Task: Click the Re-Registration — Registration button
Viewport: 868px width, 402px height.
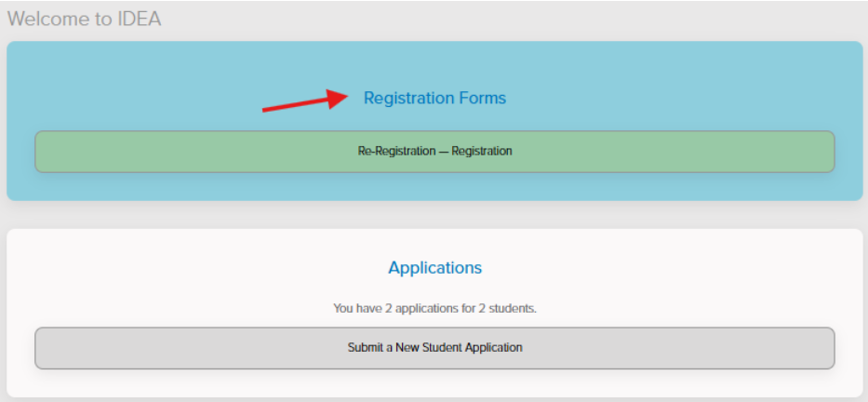Action: click(434, 151)
